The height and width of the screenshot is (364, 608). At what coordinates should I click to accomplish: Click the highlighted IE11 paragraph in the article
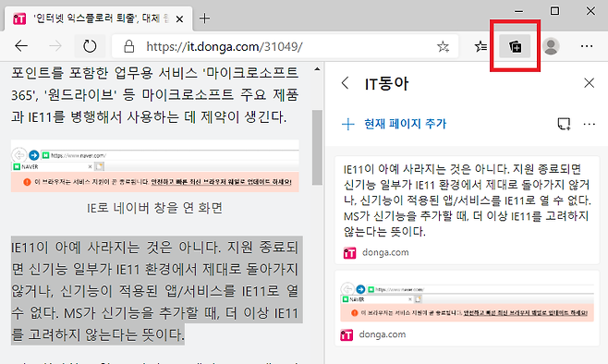[157, 290]
